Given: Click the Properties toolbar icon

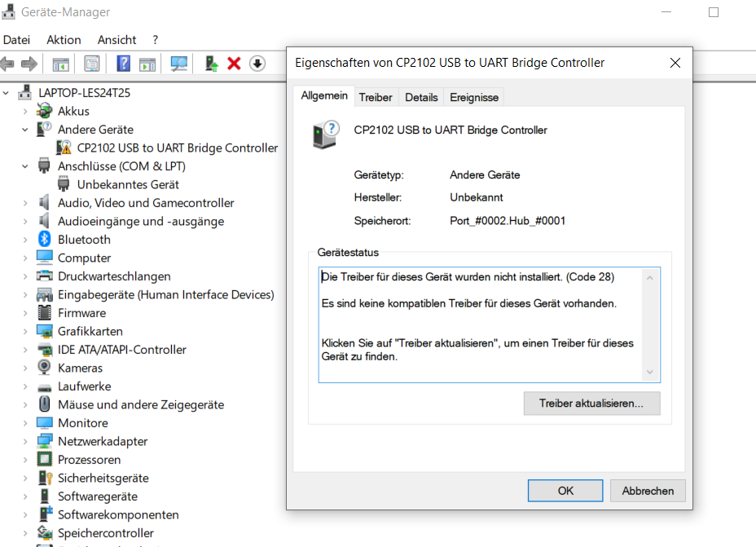Looking at the screenshot, I should tap(92, 64).
